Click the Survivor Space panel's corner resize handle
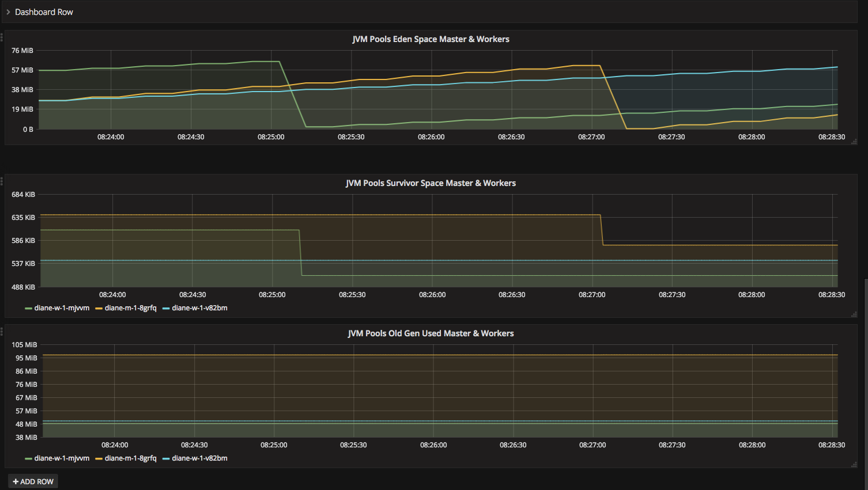 pos(854,314)
